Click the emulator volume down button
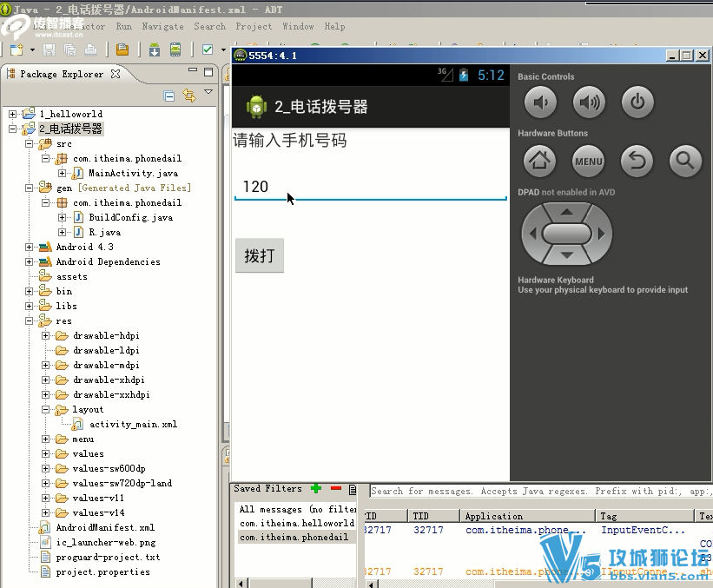Viewport: 713px width, 588px height. click(x=540, y=102)
